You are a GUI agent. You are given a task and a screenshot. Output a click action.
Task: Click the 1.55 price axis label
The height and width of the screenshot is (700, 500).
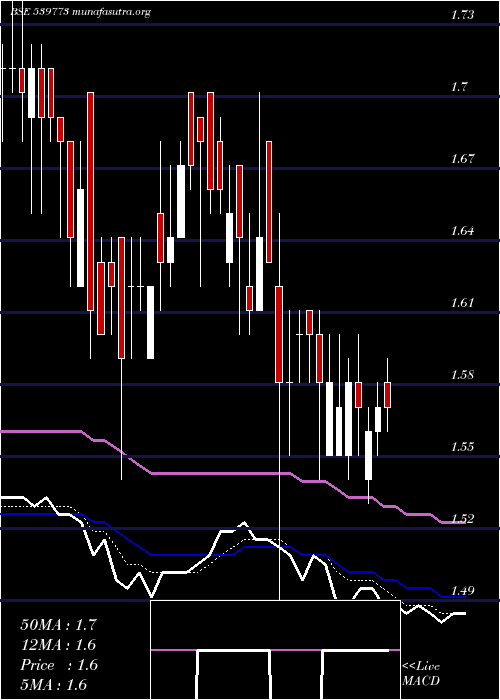(462, 447)
